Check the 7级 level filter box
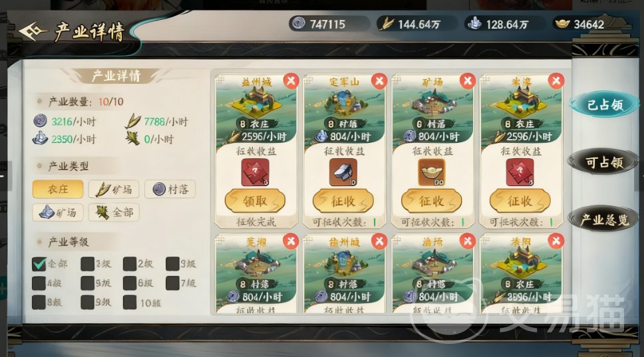Screen dimensions: 644x357 [172, 283]
